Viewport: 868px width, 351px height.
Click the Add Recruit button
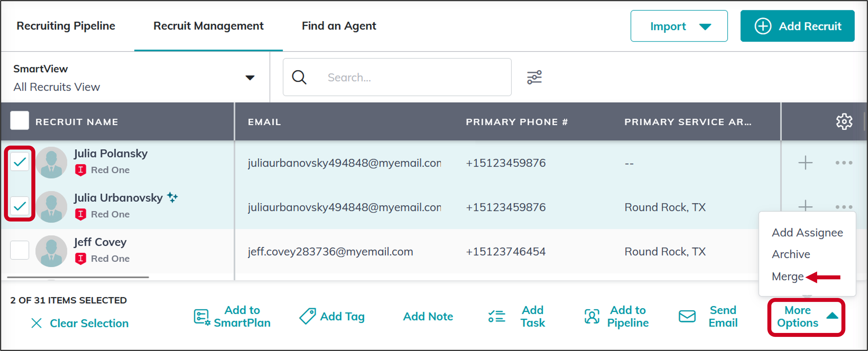tap(797, 26)
